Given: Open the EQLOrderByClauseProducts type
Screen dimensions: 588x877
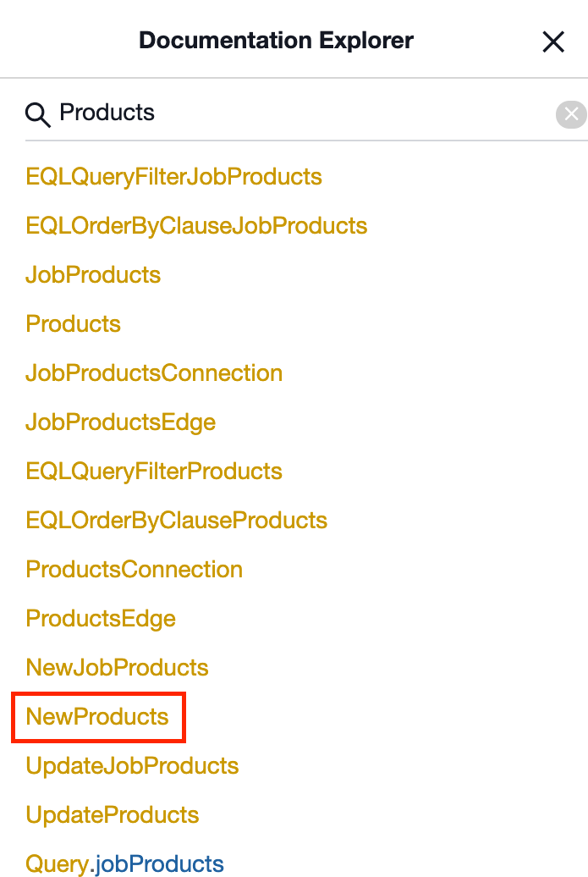Looking at the screenshot, I should pyautogui.click(x=176, y=520).
